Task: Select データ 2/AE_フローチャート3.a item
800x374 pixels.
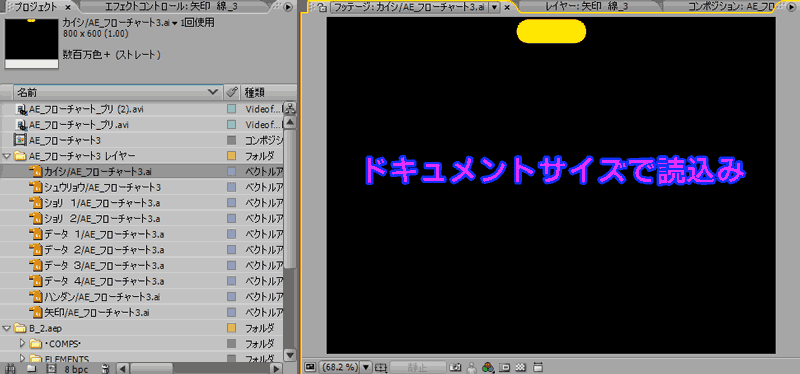Action: coord(104,250)
